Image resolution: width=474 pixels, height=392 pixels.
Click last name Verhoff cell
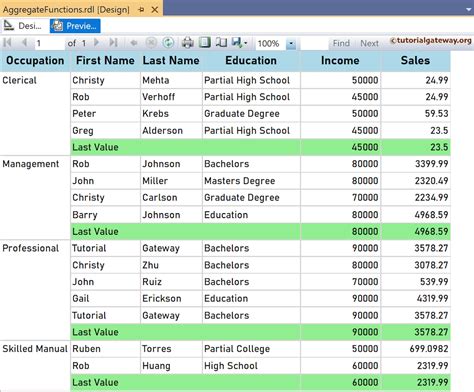[x=171, y=97]
